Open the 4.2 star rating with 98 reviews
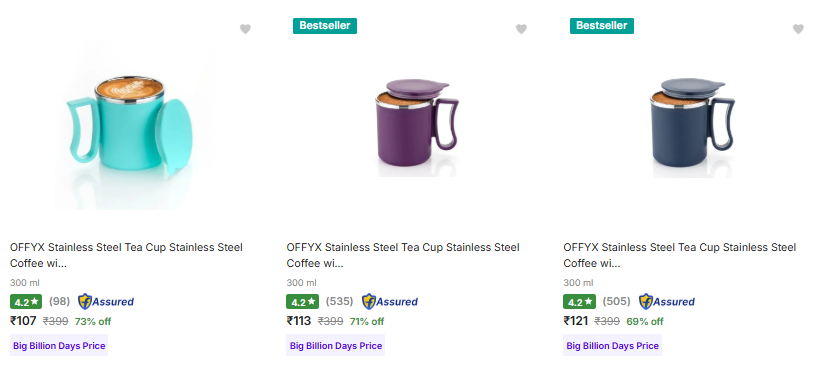The height and width of the screenshot is (365, 820). pos(26,302)
